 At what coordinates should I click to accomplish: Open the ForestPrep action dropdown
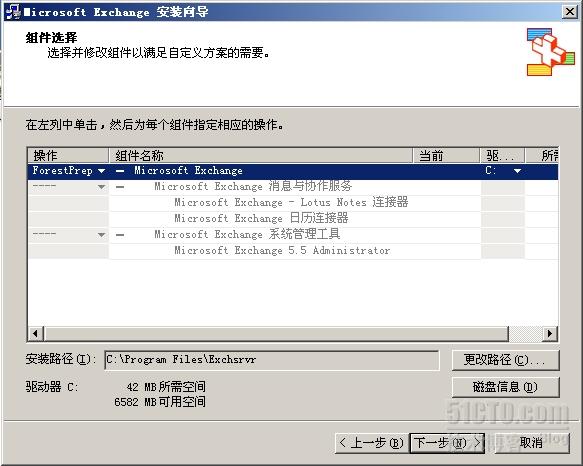pyautogui.click(x=101, y=171)
